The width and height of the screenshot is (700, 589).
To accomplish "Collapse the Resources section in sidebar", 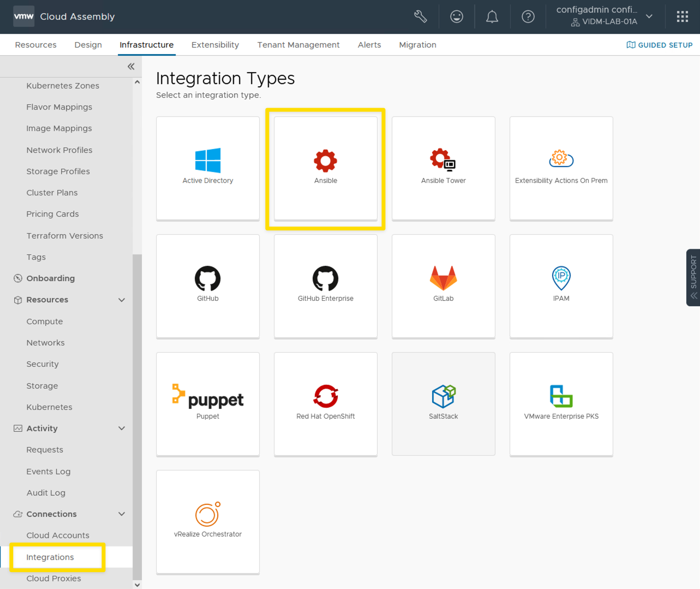I will [122, 300].
